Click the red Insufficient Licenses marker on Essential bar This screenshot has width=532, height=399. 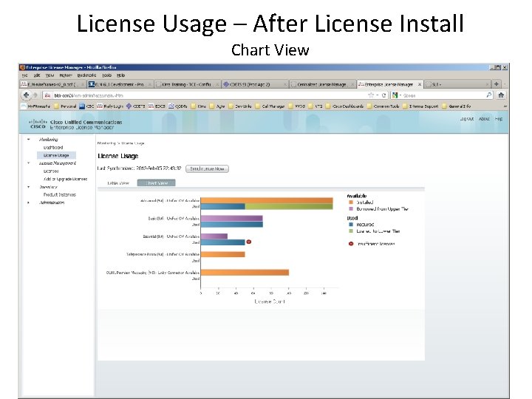(x=249, y=242)
